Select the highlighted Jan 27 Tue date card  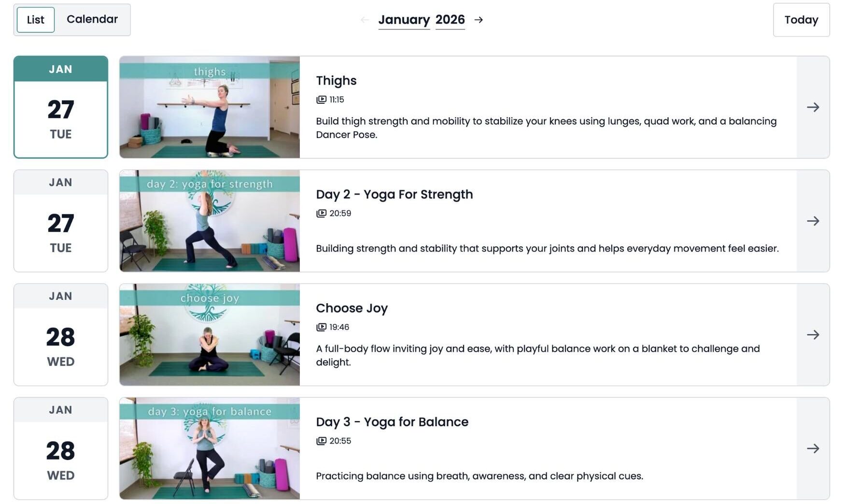click(61, 107)
